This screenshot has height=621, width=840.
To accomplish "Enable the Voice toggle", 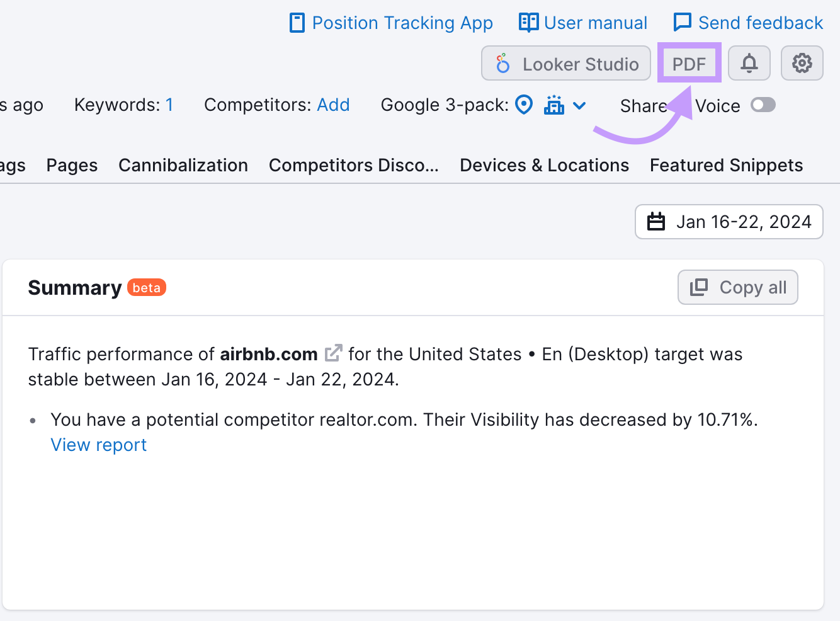I will click(x=763, y=105).
